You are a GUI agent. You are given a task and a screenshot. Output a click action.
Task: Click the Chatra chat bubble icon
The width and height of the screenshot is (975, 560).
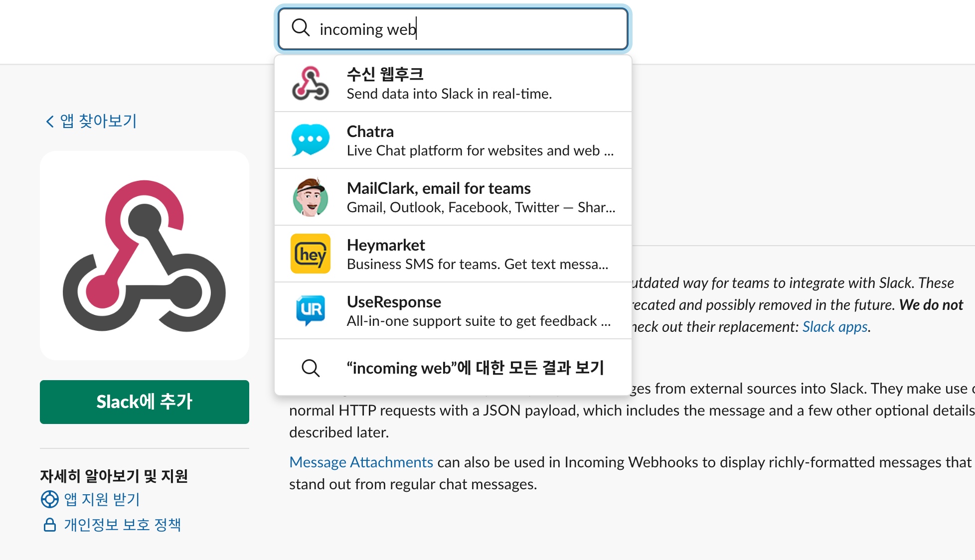coord(310,140)
